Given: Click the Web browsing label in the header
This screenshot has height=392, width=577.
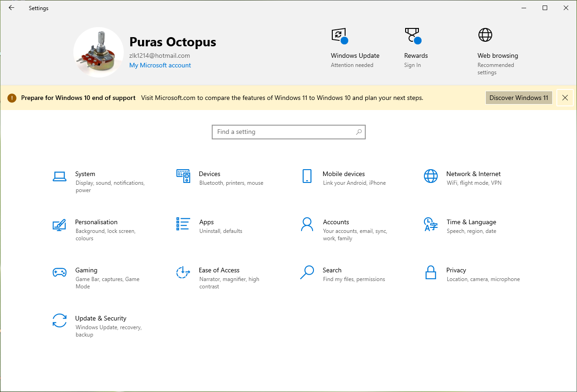Looking at the screenshot, I should pos(498,55).
